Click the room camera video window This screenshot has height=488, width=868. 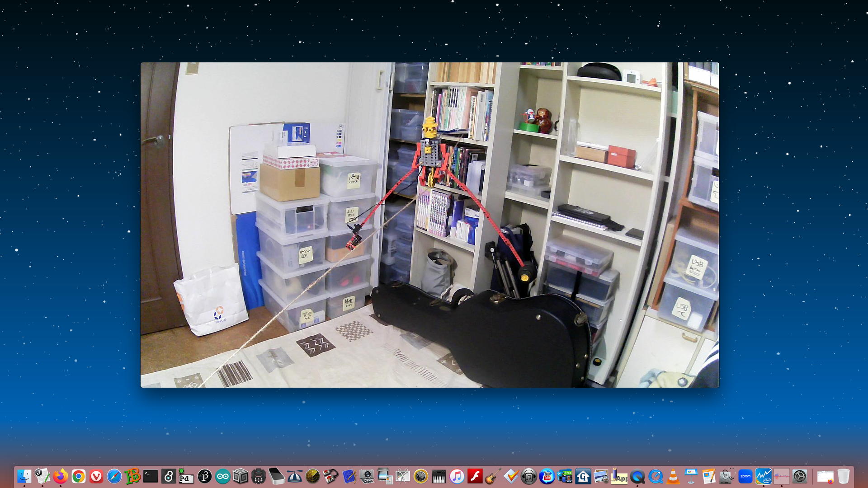point(429,225)
